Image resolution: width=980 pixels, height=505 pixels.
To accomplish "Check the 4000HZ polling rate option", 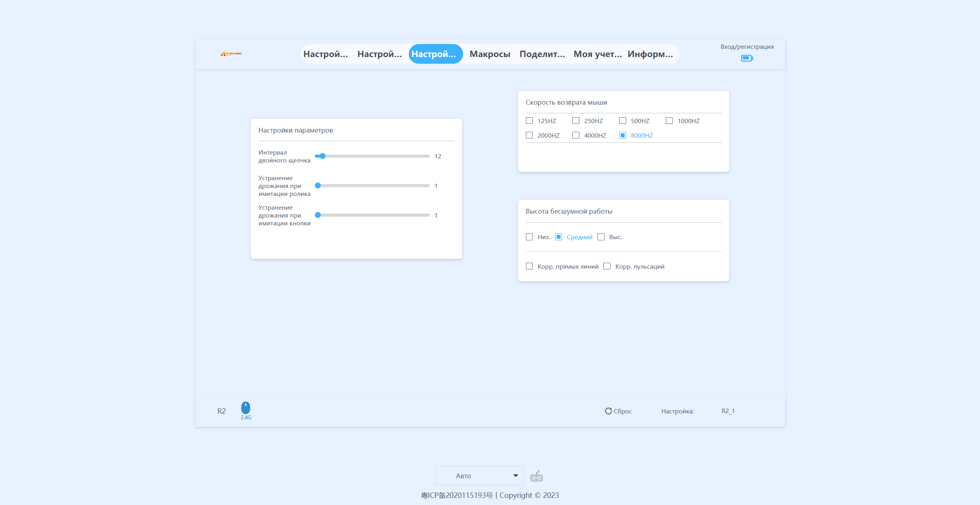I will 576,135.
